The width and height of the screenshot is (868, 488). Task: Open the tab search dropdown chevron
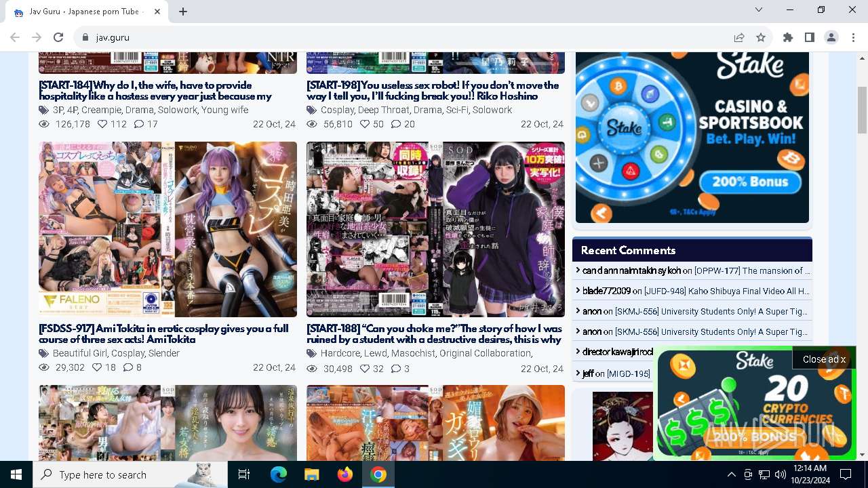pos(759,10)
